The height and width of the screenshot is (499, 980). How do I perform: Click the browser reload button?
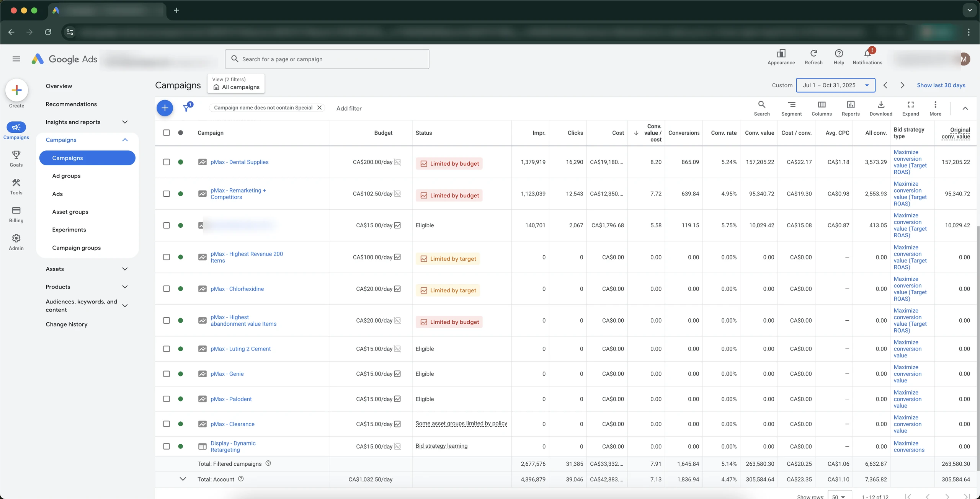click(x=48, y=32)
